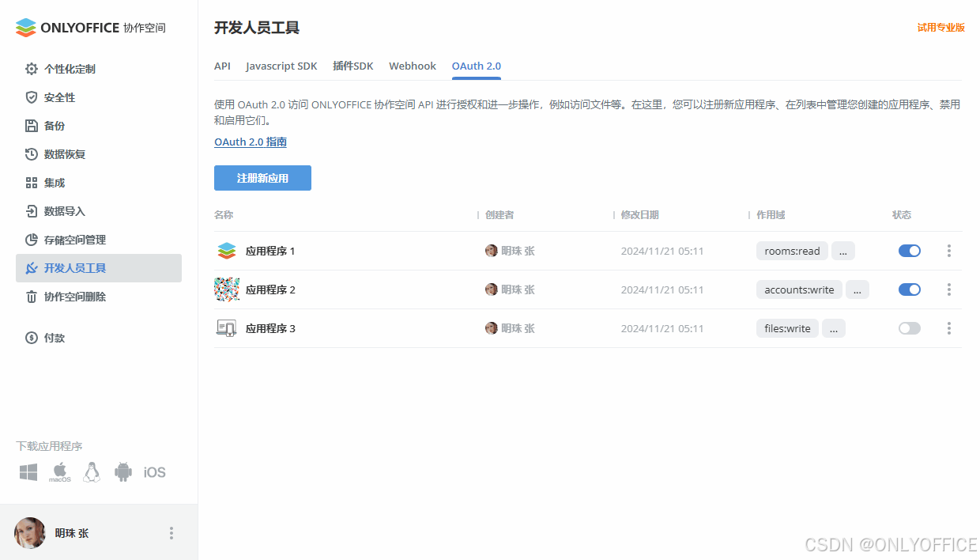980x560 pixels.
Task: Click the 应用程序 3 name
Action: [270, 328]
